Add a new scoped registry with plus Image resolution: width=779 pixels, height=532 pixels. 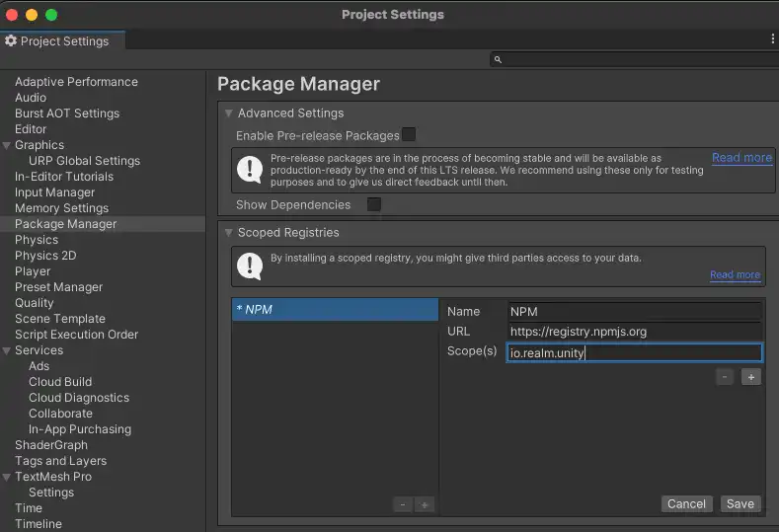click(x=425, y=504)
